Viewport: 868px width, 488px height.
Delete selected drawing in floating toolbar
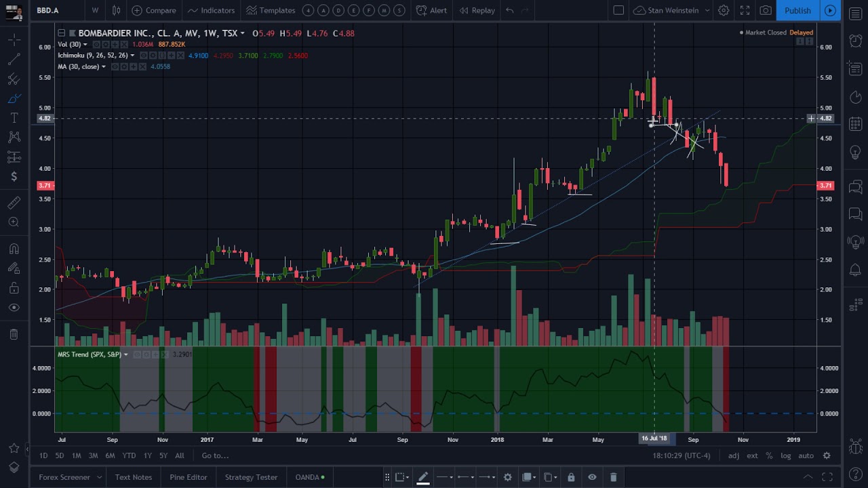point(613,477)
